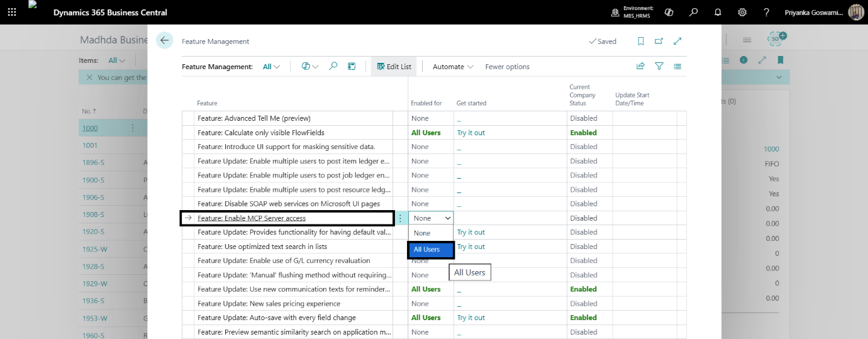
Task: Share the Feature Management list
Action: click(640, 66)
